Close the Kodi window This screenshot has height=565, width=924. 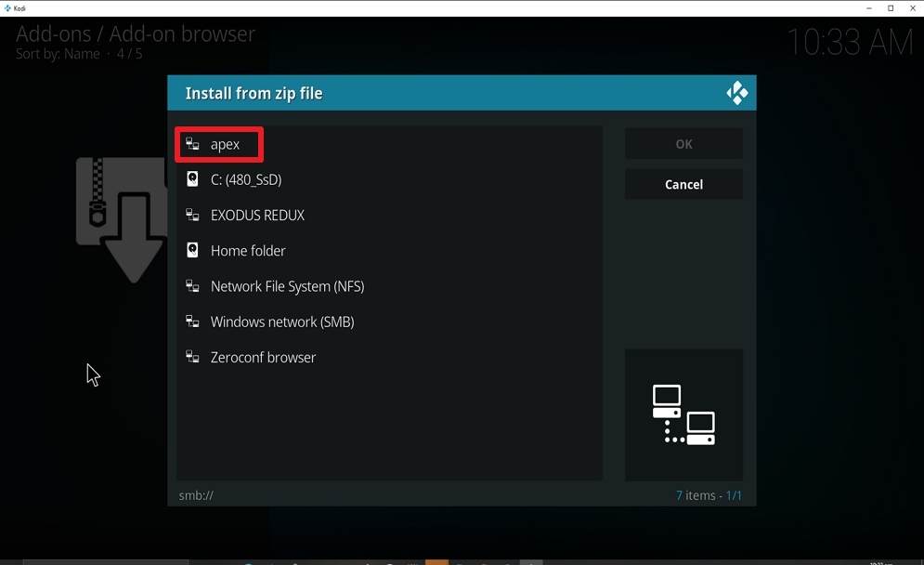click(x=913, y=8)
